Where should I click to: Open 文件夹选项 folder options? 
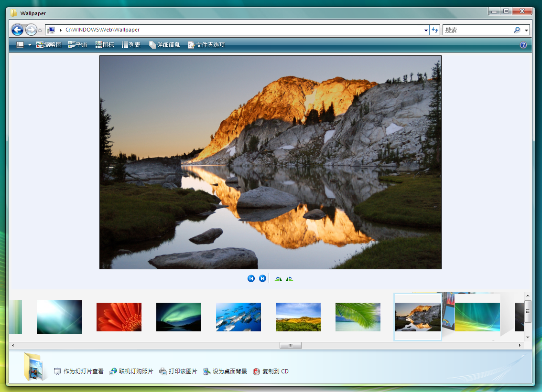[206, 45]
